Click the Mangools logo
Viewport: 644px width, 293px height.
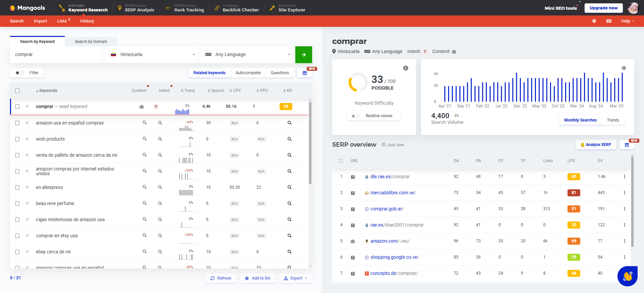[x=27, y=8]
